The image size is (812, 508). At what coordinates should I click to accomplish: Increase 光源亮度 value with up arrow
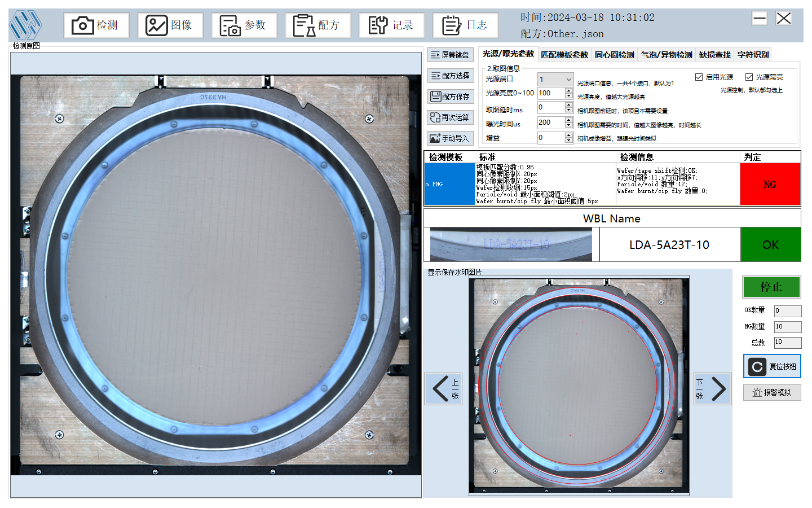click(x=568, y=91)
